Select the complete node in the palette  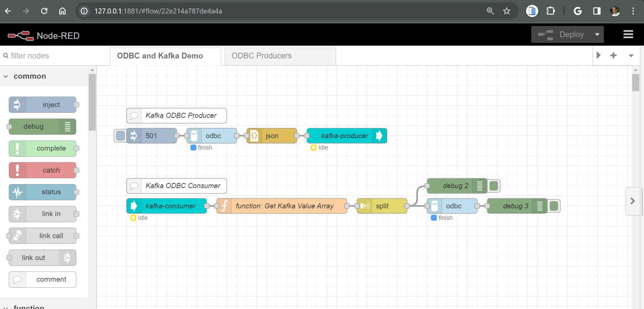pos(43,149)
